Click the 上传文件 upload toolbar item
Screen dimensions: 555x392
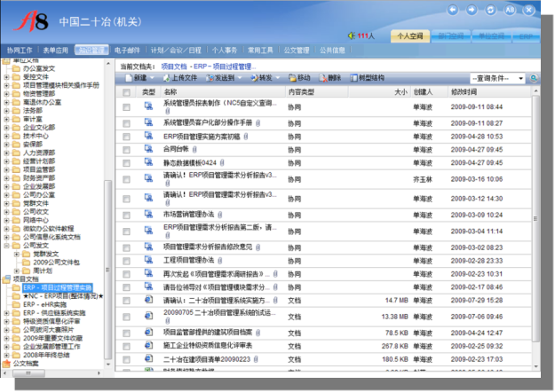[180, 78]
